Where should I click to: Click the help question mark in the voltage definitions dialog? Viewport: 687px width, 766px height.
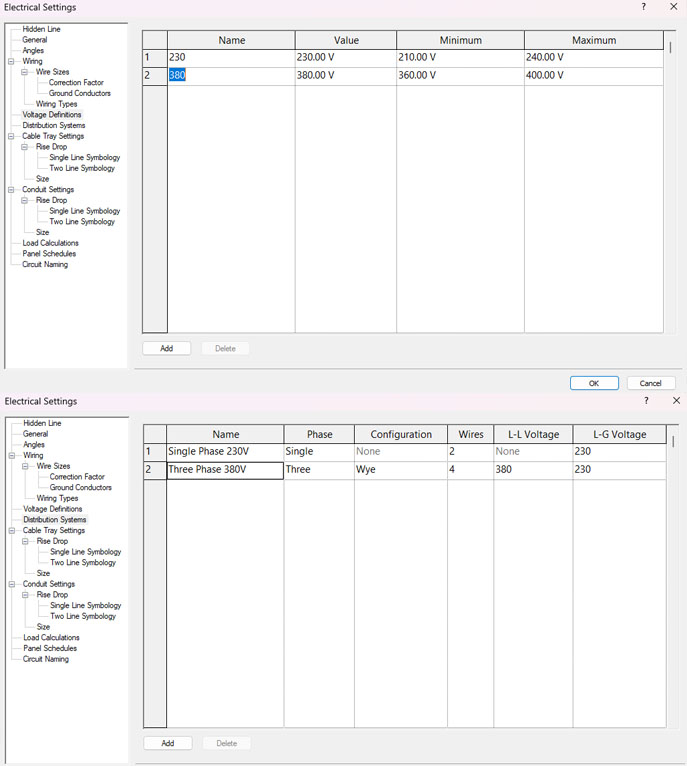(x=642, y=7)
